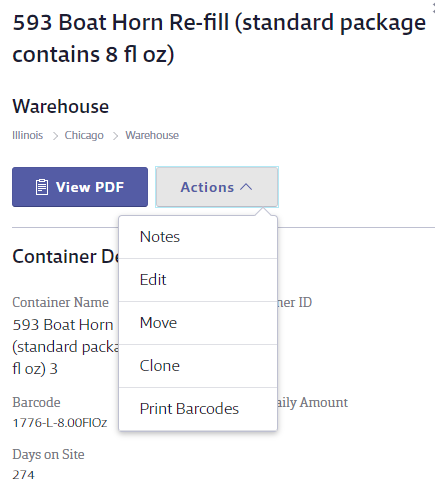Viewport: 435px width, 491px height.
Task: Go to Illinois in the breadcrumb
Action: (28, 135)
